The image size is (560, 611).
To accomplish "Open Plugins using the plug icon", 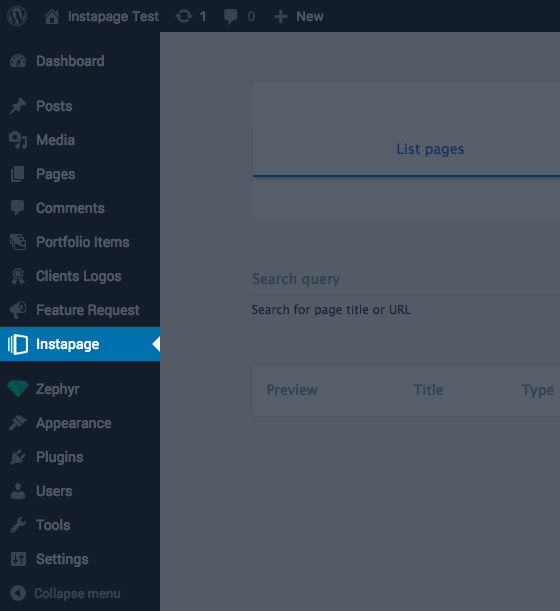I will click(x=18, y=457).
